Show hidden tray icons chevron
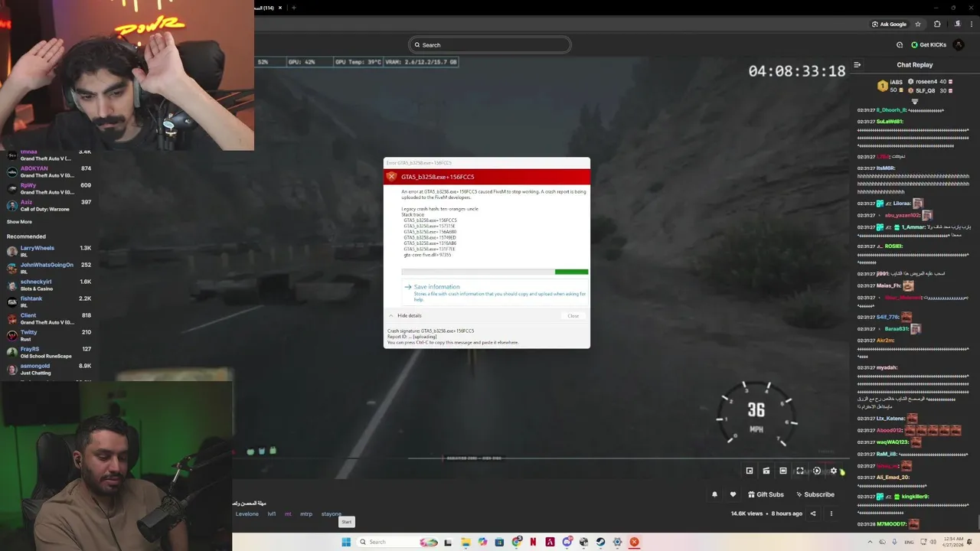Viewport: 980px width, 551px height. point(868,542)
